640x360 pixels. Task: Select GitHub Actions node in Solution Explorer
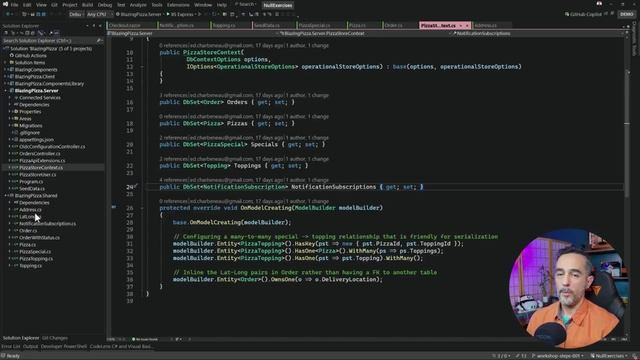31,56
